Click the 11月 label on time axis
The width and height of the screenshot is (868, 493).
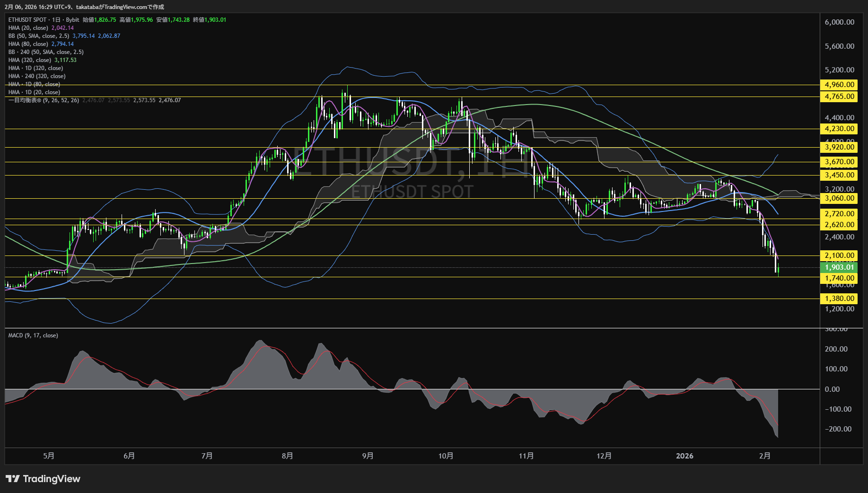point(526,456)
